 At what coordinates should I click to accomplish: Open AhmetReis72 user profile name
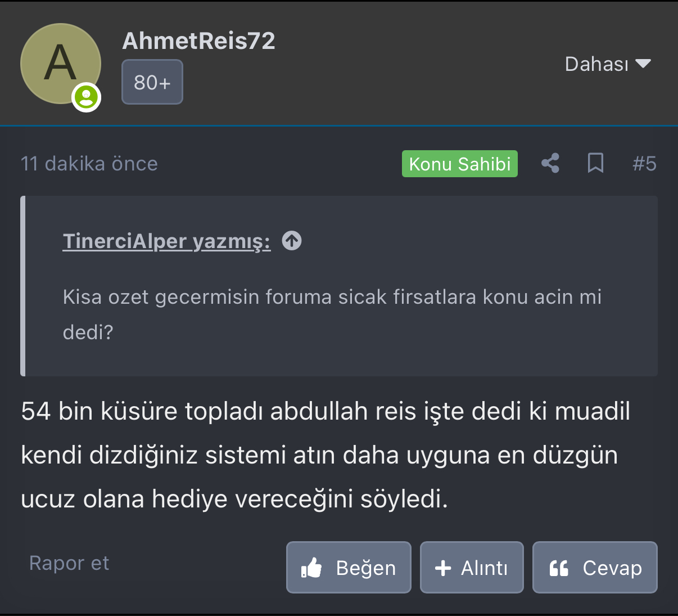point(198,41)
